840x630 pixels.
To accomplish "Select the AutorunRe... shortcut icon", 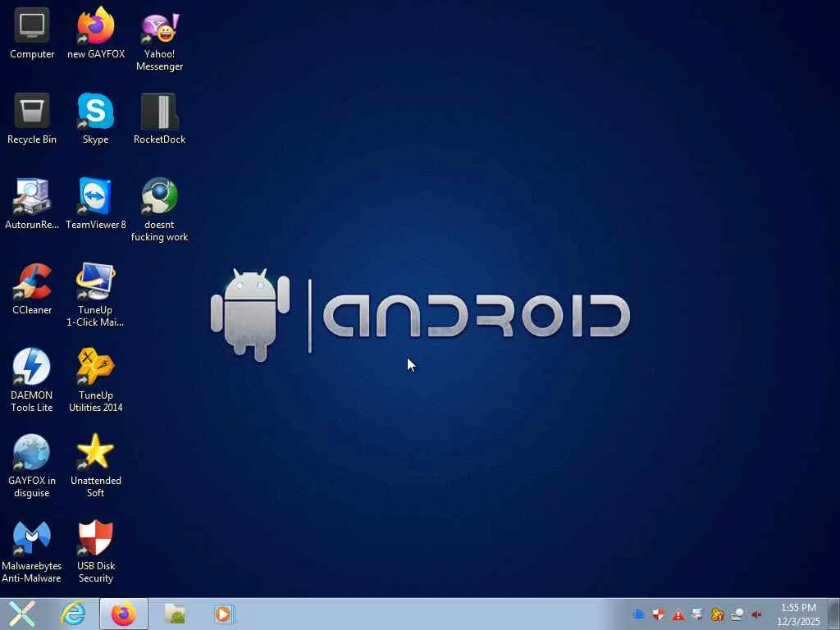I will pyautogui.click(x=32, y=204).
